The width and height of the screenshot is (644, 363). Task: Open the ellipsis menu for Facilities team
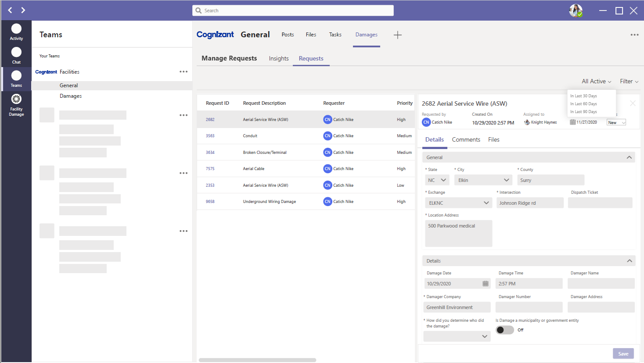click(183, 71)
